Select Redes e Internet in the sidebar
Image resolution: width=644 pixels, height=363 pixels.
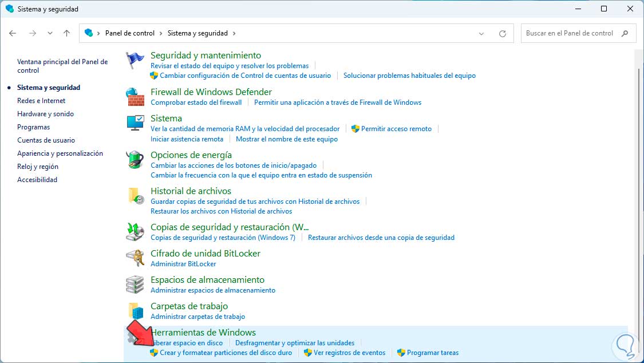(x=41, y=101)
